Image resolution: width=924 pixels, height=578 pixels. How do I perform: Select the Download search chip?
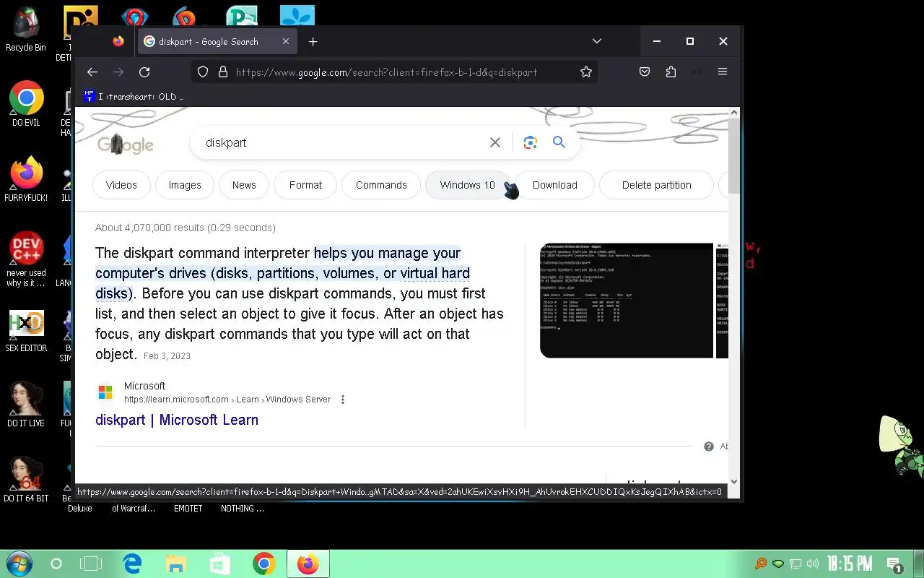pos(555,185)
